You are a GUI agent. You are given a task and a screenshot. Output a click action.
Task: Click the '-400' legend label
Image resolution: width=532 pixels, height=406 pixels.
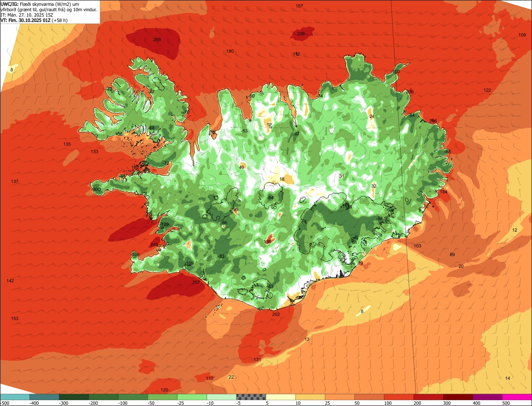click(34, 403)
